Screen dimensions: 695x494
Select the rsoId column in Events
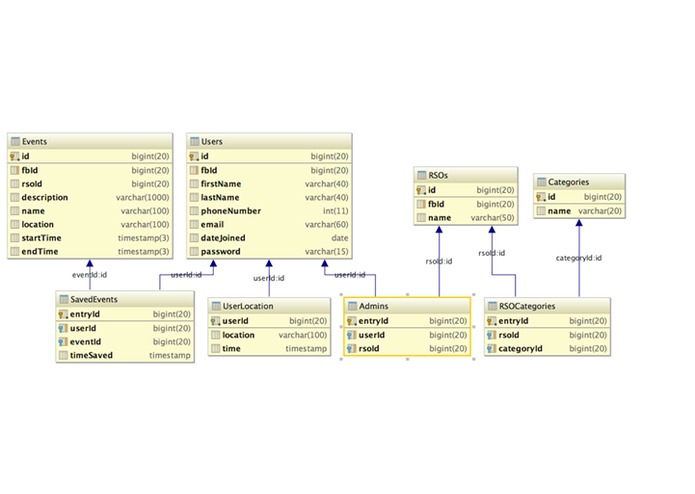(x=90, y=184)
